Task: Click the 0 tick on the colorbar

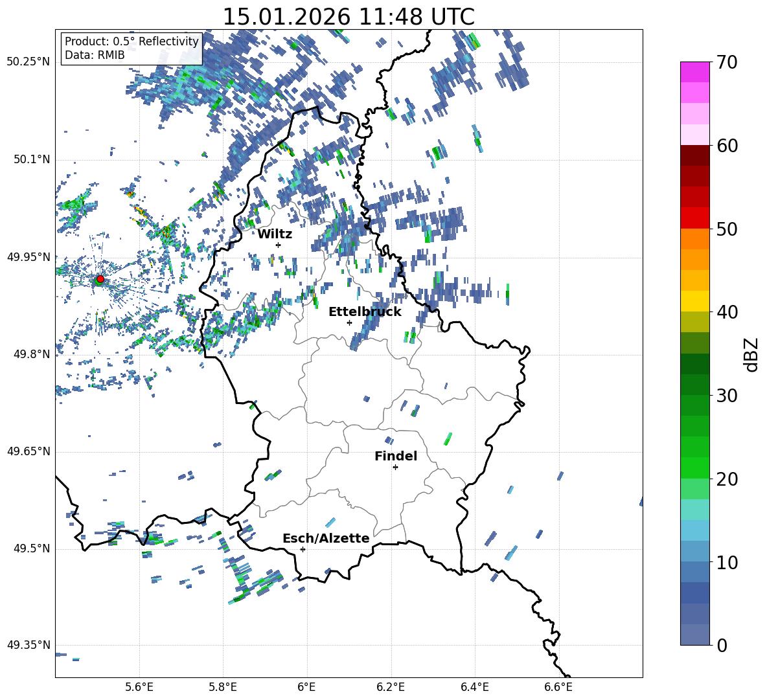Action: 722,646
